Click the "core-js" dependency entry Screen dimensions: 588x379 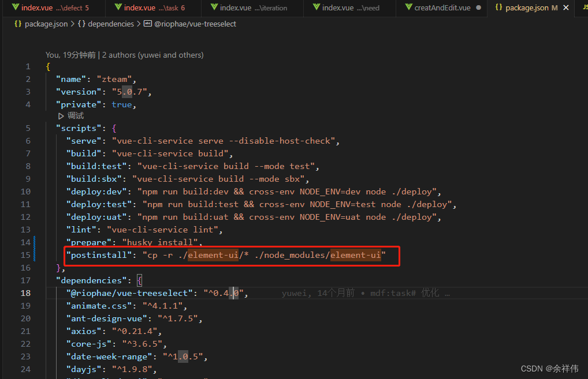[116, 344]
